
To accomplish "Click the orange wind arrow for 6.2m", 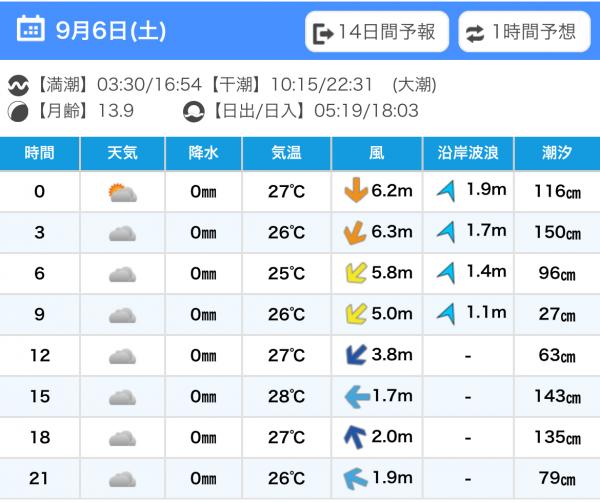I will coord(352,191).
